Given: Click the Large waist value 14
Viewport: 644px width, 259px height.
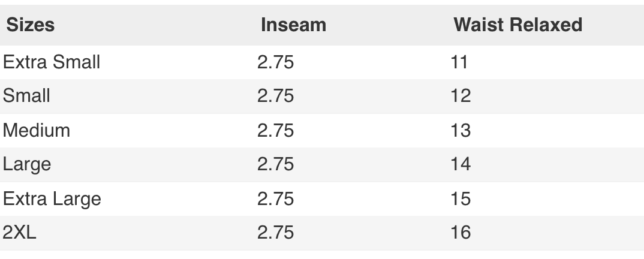Looking at the screenshot, I should (x=461, y=164).
